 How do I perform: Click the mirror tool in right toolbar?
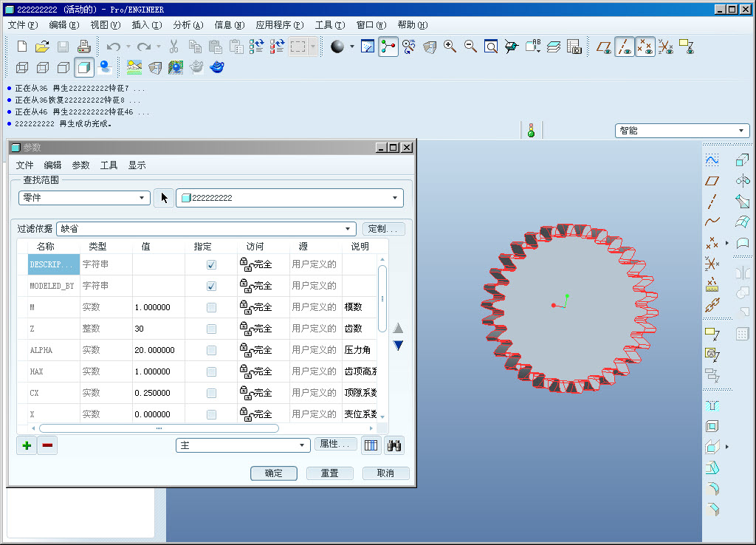coord(743,273)
